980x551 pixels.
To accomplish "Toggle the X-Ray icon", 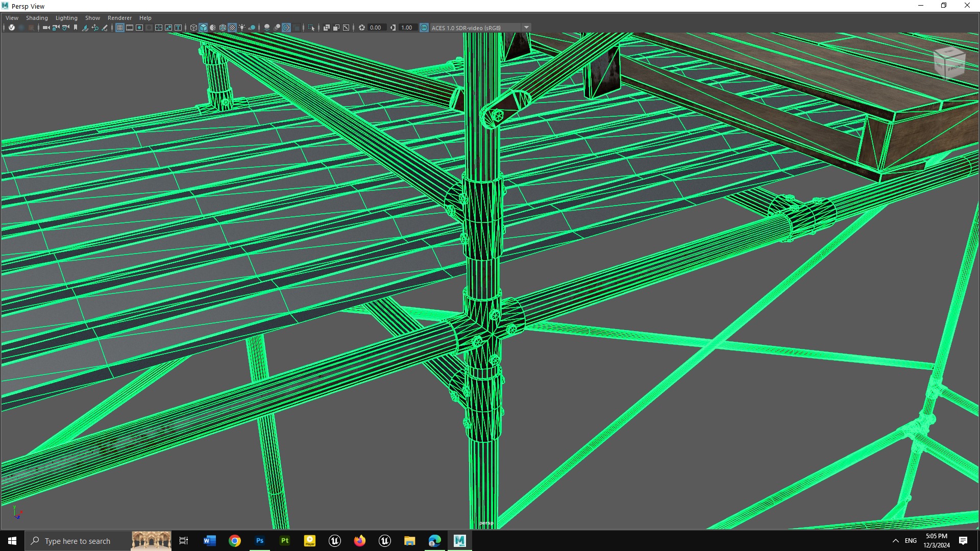I will [327, 28].
